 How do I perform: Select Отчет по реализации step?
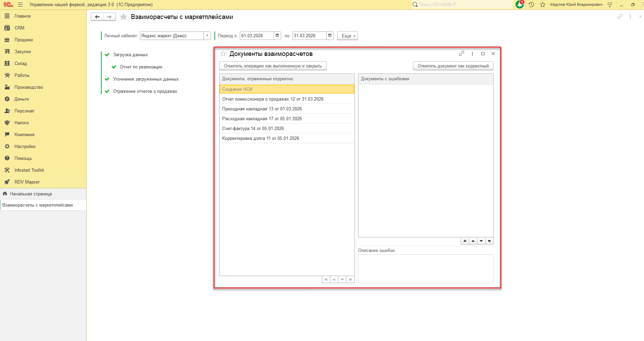(141, 67)
